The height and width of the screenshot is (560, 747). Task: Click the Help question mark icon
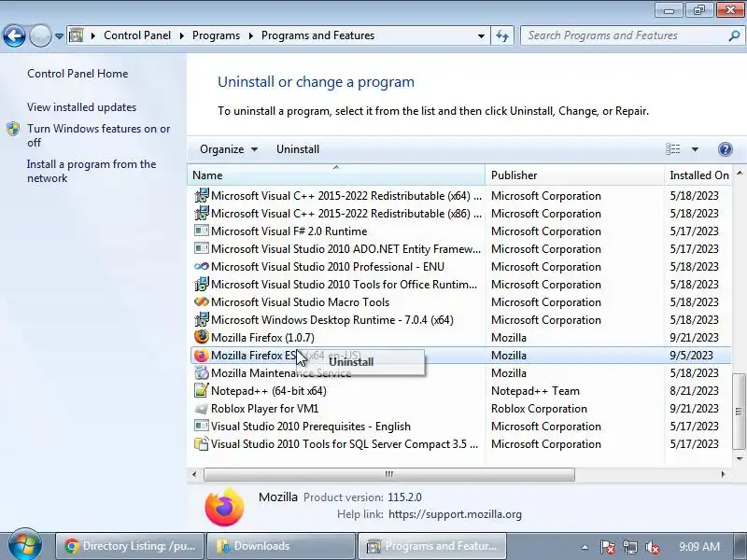click(726, 149)
